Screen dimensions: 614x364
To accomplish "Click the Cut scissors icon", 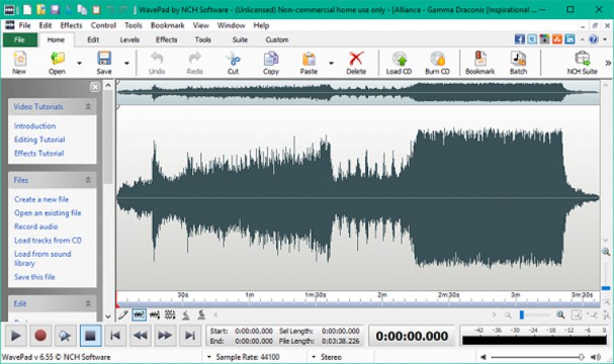I will click(x=233, y=58).
